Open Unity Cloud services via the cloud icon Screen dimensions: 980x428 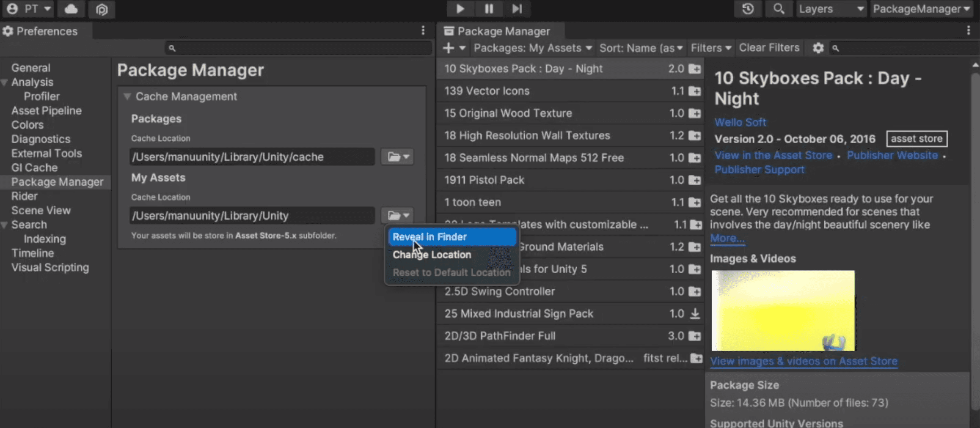71,8
